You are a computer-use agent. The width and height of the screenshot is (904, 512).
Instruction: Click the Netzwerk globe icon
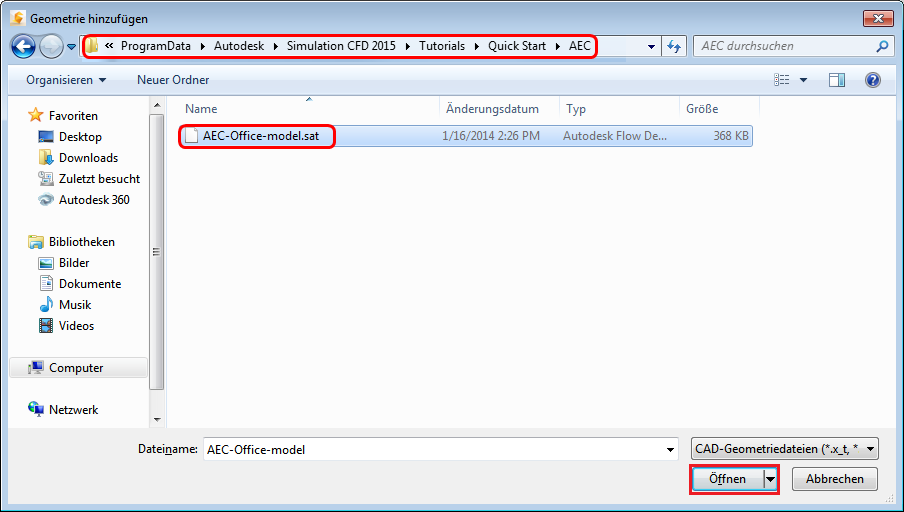tap(36, 409)
